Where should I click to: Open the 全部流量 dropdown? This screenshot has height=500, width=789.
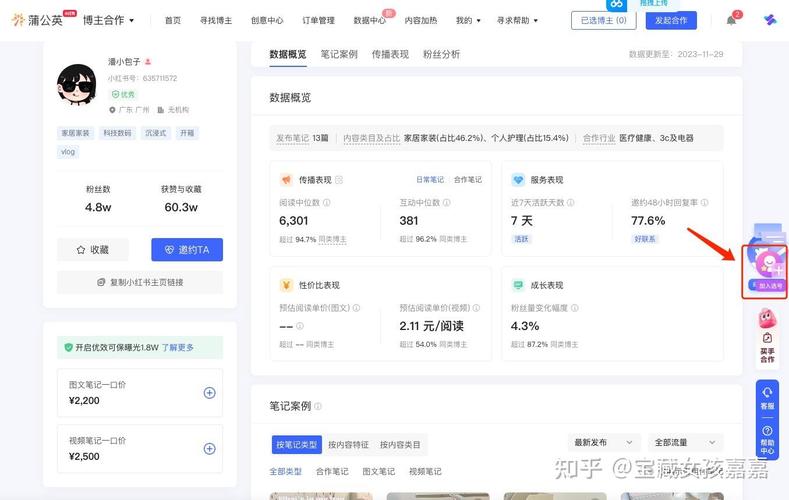(685, 443)
